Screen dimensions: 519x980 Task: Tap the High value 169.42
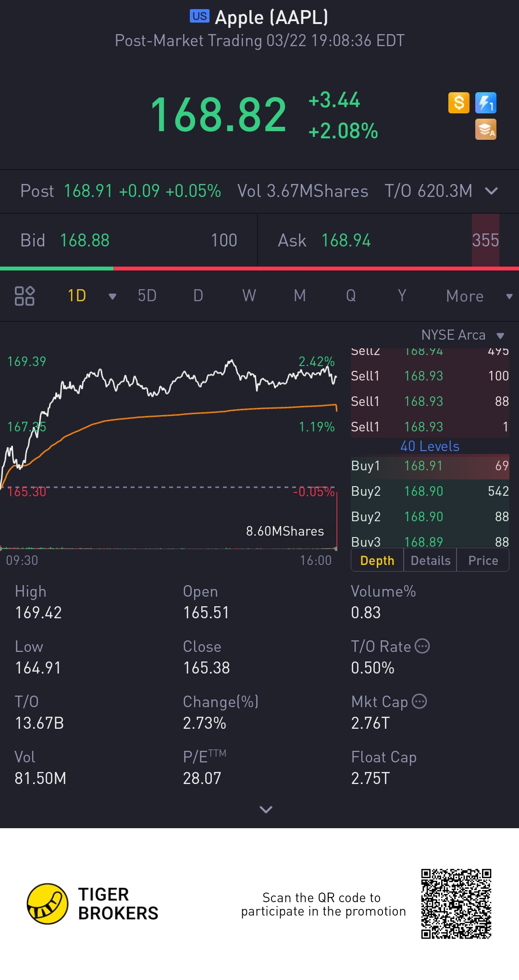(x=38, y=613)
